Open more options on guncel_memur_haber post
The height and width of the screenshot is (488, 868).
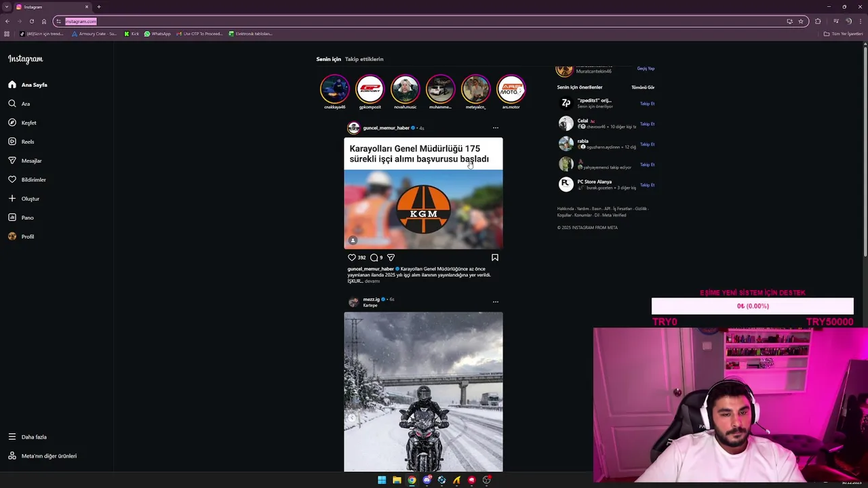495,128
